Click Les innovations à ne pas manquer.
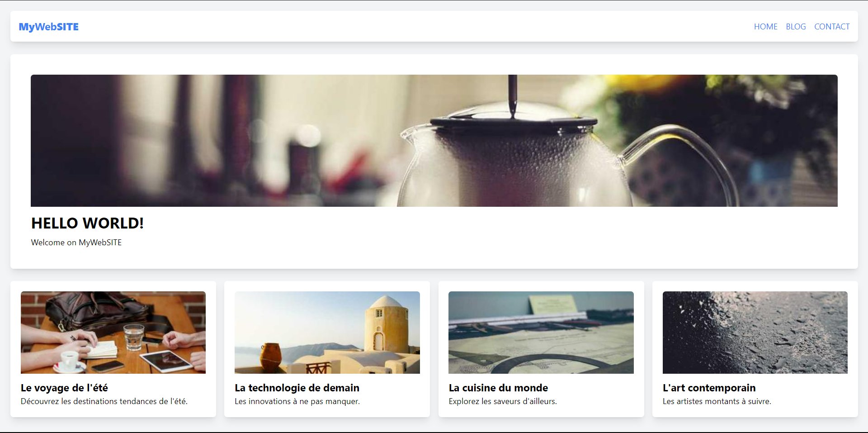This screenshot has width=868, height=433. tap(297, 401)
